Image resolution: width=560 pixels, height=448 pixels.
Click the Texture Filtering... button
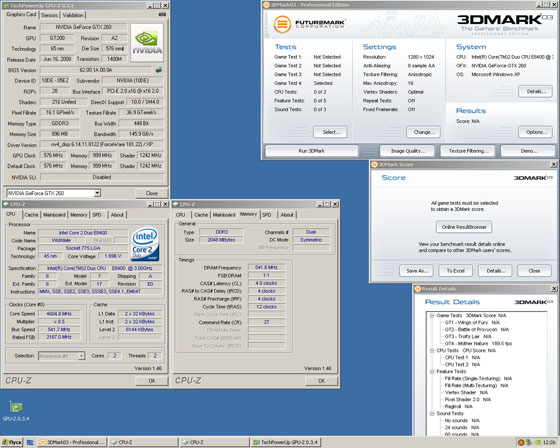click(468, 151)
